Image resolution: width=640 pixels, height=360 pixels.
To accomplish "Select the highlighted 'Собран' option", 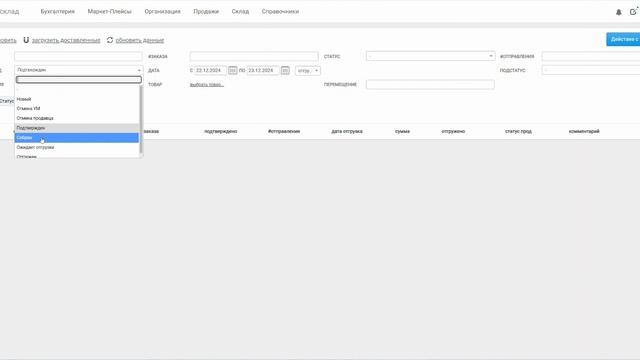I will pos(77,138).
